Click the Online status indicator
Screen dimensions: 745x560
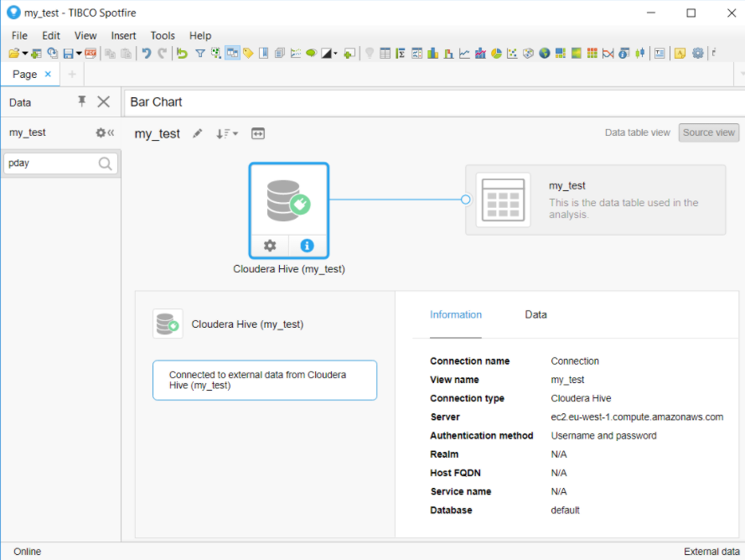[x=27, y=552]
